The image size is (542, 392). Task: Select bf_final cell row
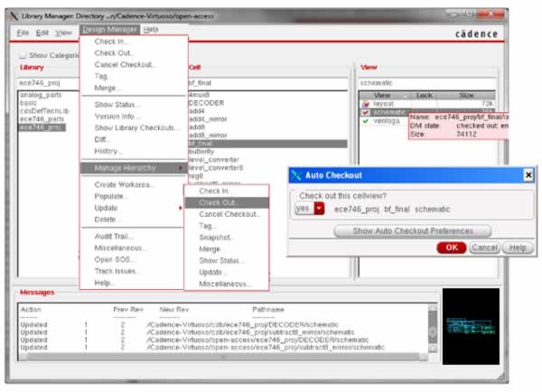pos(267,144)
